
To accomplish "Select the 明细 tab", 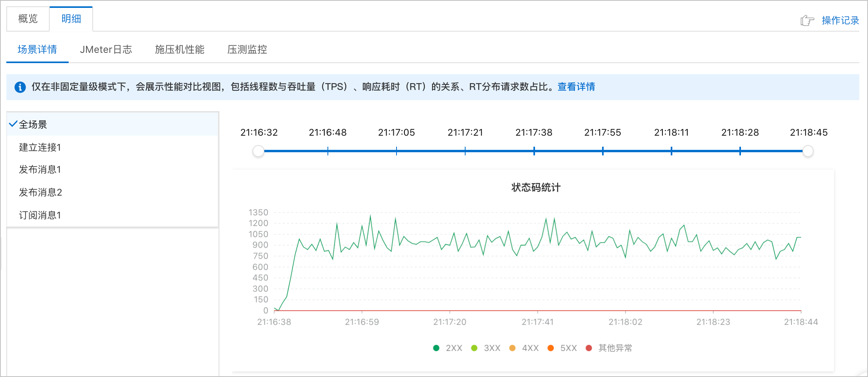I will (71, 19).
